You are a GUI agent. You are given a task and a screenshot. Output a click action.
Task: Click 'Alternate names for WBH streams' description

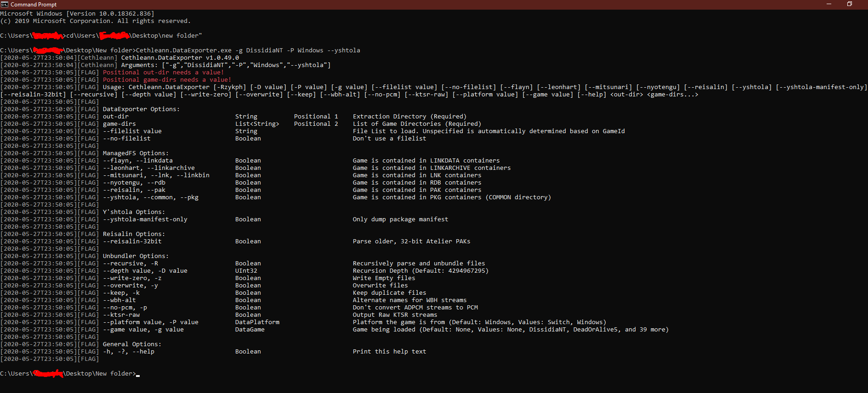(x=410, y=300)
